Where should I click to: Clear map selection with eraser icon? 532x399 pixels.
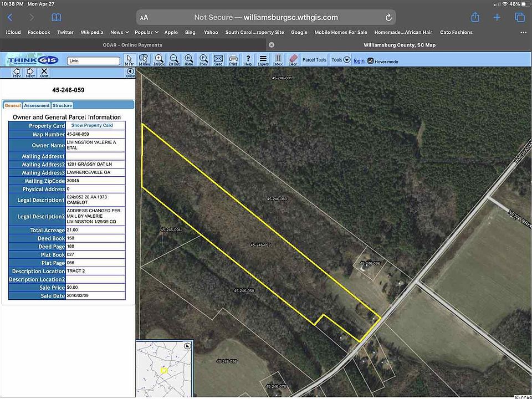click(x=293, y=60)
